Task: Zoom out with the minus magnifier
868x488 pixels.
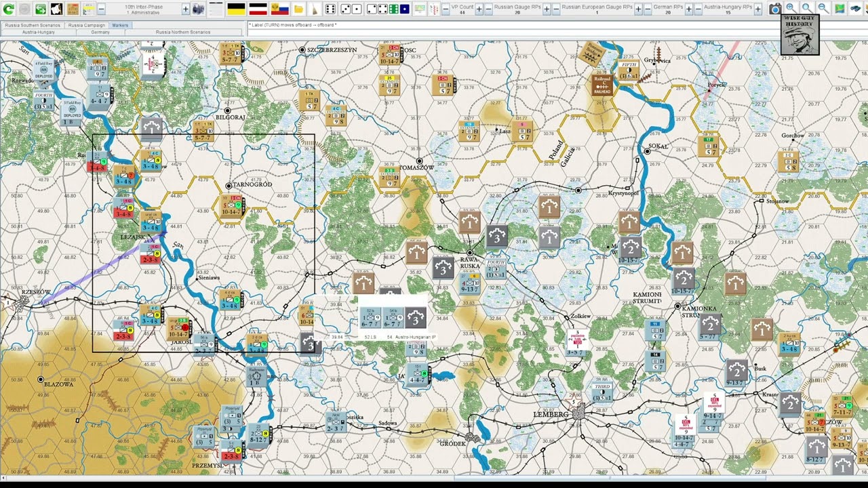Action: point(823,9)
